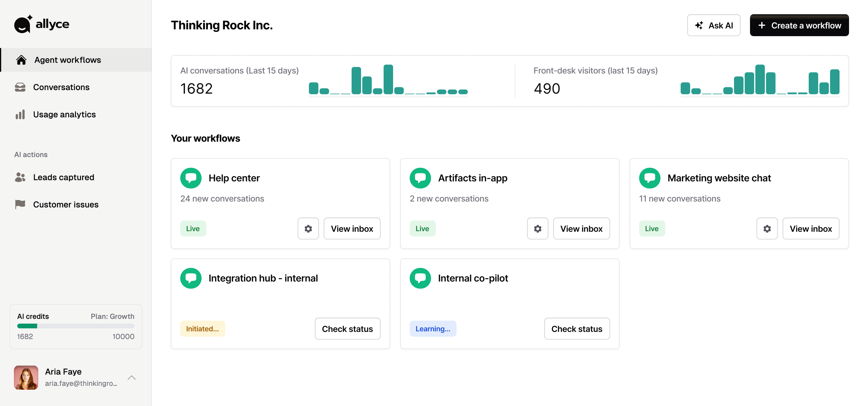Screen dimensions: 868x406
Task: Click the Artifacts in-app workflow title
Action: click(x=473, y=178)
